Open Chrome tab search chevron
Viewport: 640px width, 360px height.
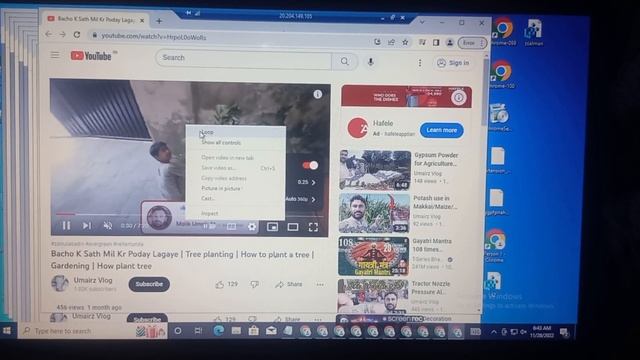click(422, 22)
